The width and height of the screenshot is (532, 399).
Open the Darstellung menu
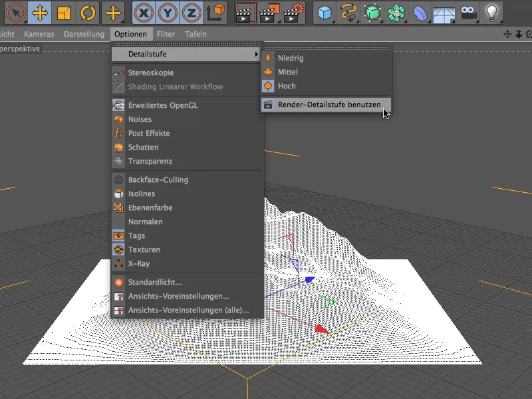point(84,34)
